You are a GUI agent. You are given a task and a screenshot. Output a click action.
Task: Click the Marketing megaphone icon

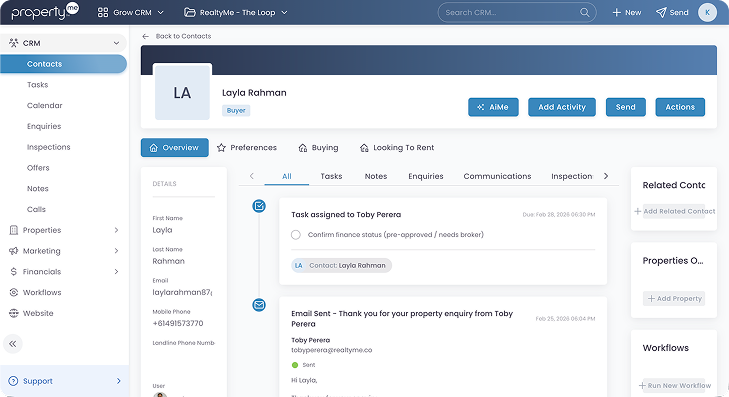click(x=13, y=251)
